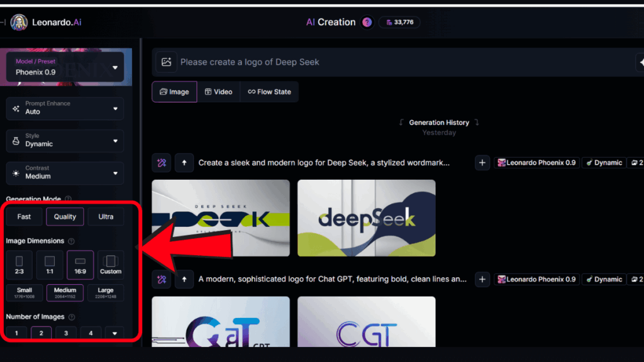The image size is (644, 362).
Task: Expand the Contrast Medium dropdown
Action: (x=65, y=173)
